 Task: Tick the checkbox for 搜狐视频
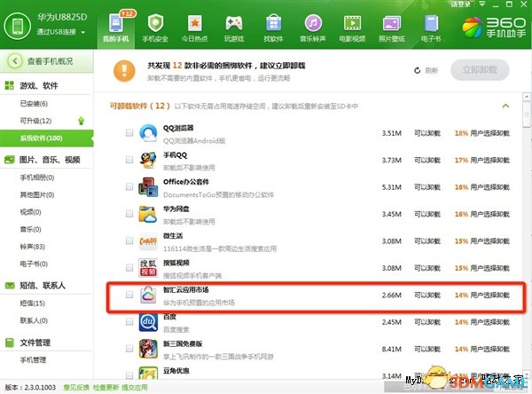(x=129, y=267)
